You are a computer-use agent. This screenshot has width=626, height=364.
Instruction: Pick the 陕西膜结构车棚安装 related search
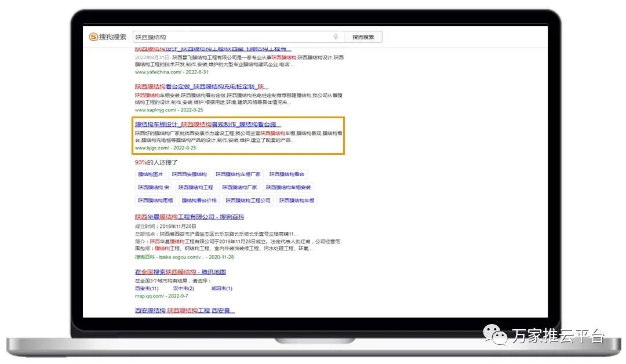pos(288,188)
